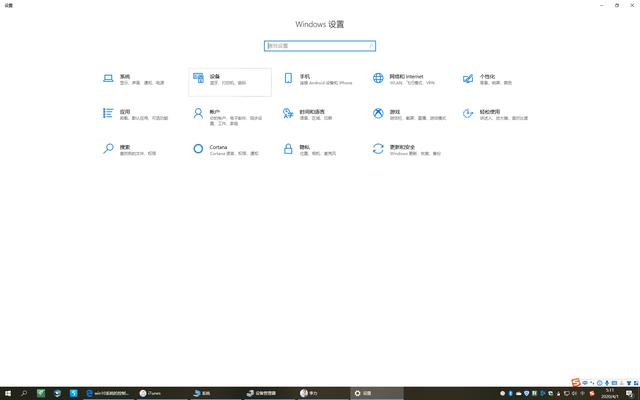This screenshot has width=640, height=400.
Task: Switch to the 设备管理器 (Device Manager) taskbar window
Action: (269, 393)
